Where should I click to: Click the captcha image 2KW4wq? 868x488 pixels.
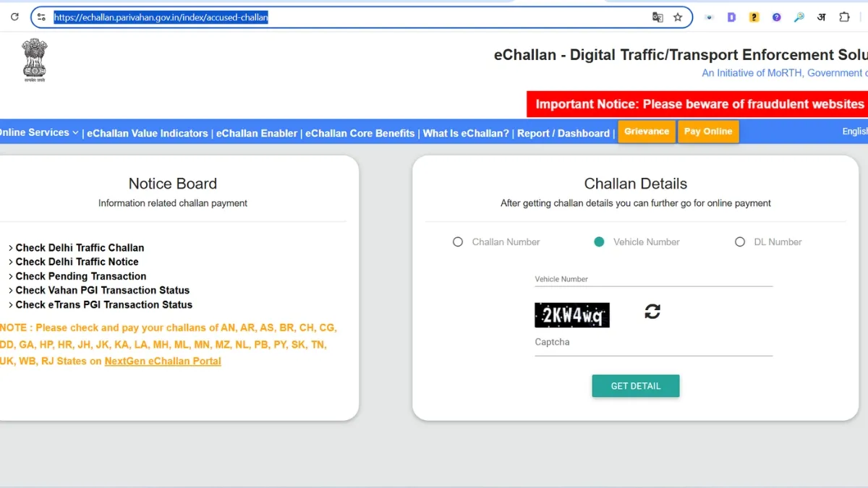[572, 315]
